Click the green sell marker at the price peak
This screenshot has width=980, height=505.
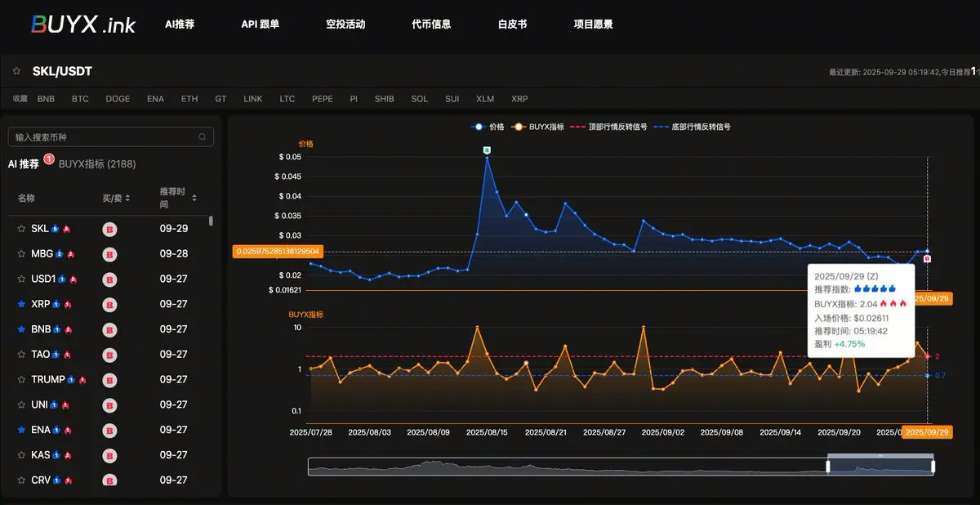click(487, 150)
